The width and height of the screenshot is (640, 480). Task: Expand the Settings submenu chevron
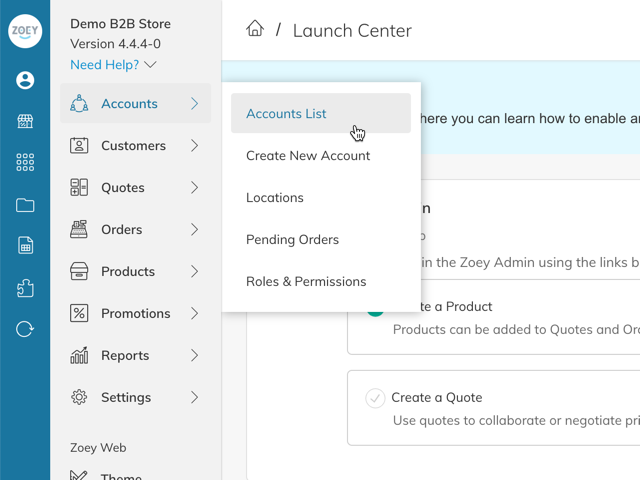[194, 398]
